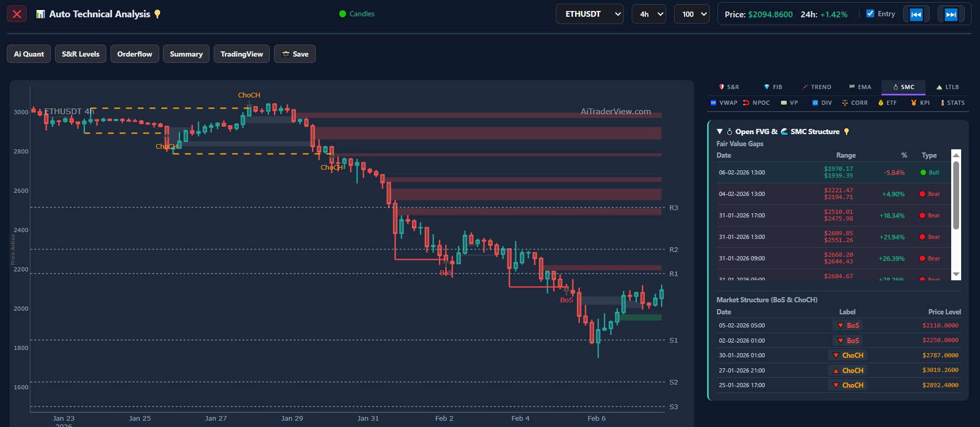Open the 4h timeframe dropdown
This screenshot has width=980, height=427.
click(648, 14)
